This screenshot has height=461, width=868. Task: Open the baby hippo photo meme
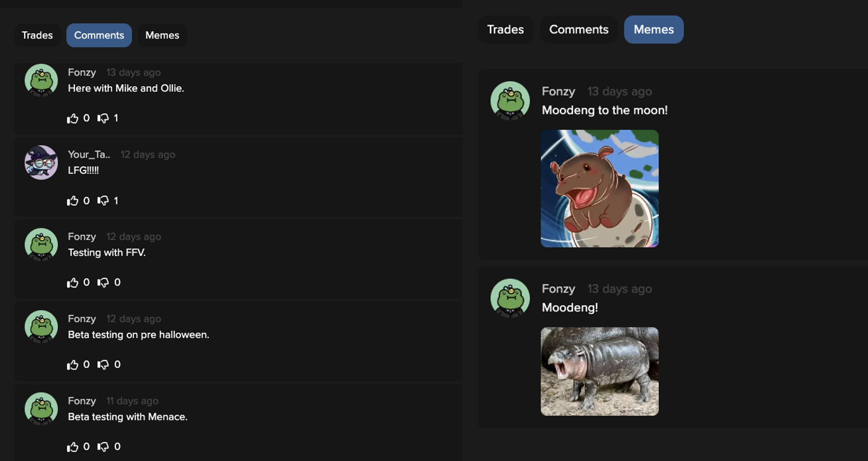[600, 371]
